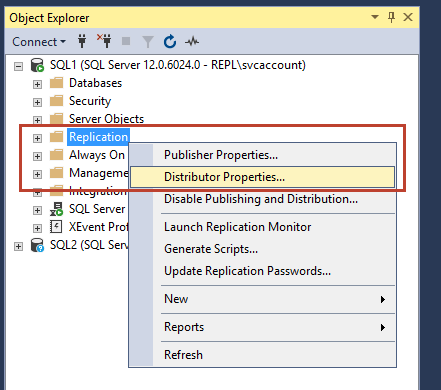Select the Server Objects folder
This screenshot has height=390, width=441.
pyautogui.click(x=106, y=119)
